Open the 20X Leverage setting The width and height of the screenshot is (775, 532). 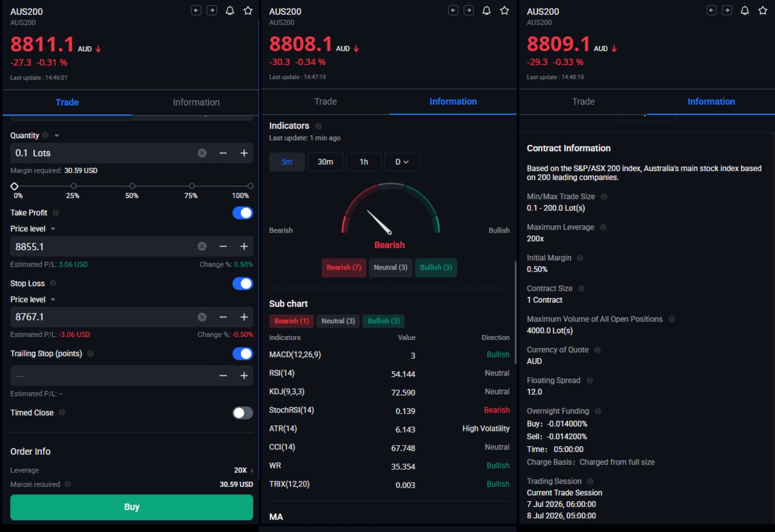click(244, 470)
